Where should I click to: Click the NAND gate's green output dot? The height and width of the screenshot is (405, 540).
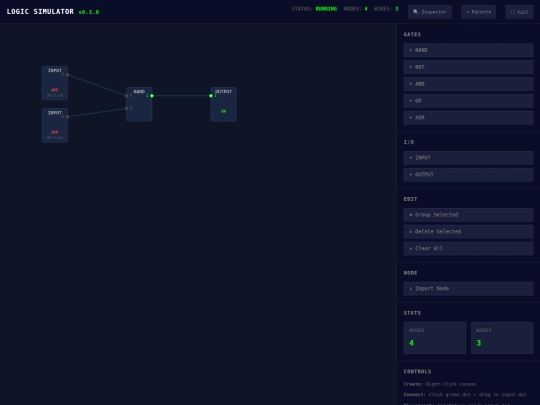(x=152, y=96)
